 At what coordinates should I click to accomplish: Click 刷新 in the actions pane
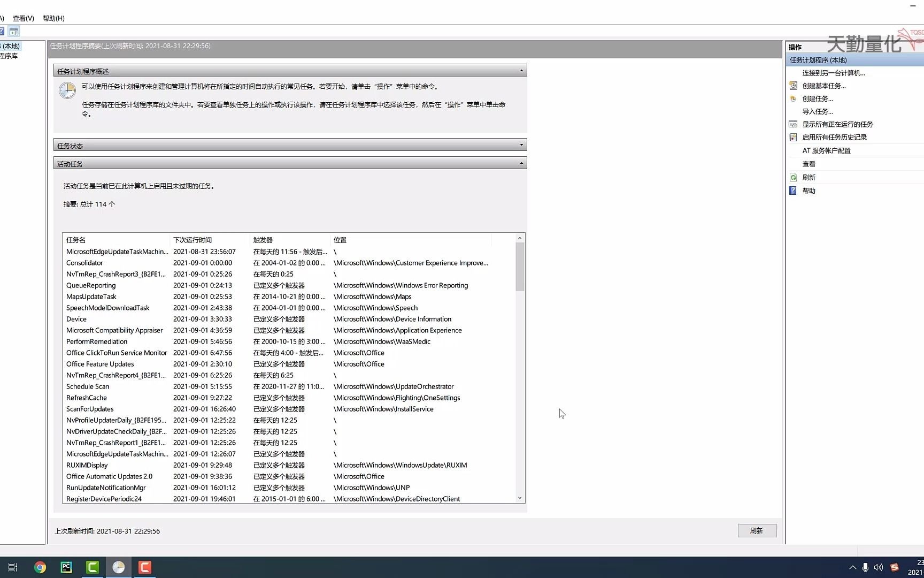click(808, 177)
